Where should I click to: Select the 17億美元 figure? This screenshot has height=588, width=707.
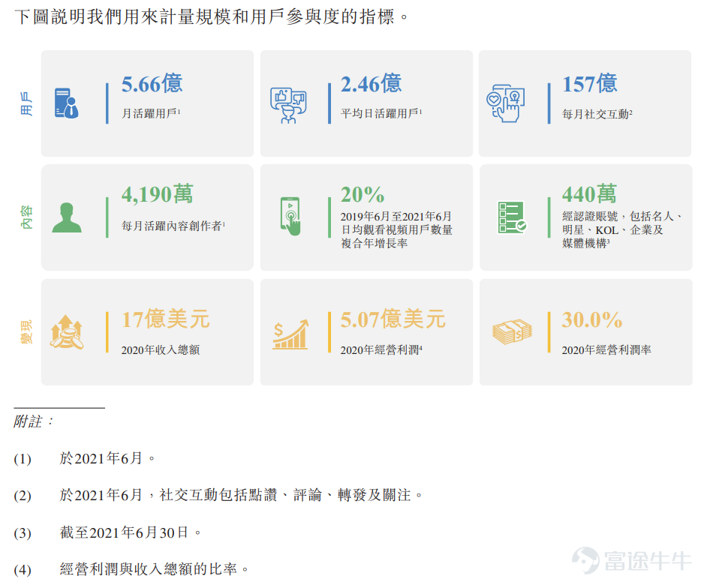(165, 319)
